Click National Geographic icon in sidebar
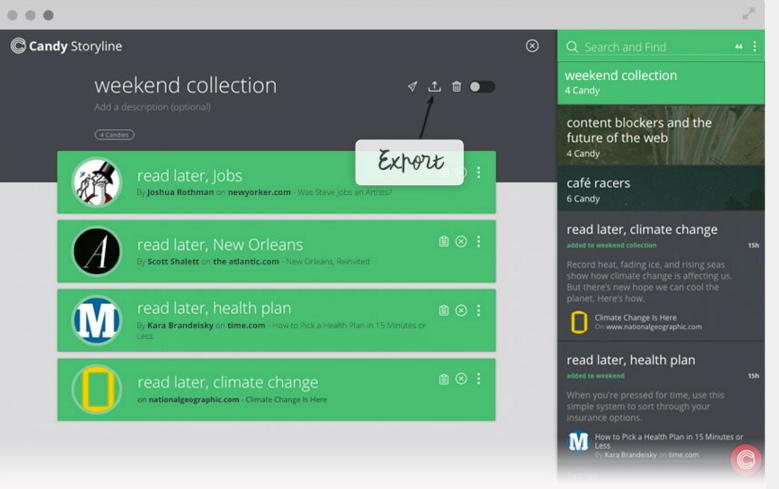The height and width of the screenshot is (489, 779). (x=579, y=322)
